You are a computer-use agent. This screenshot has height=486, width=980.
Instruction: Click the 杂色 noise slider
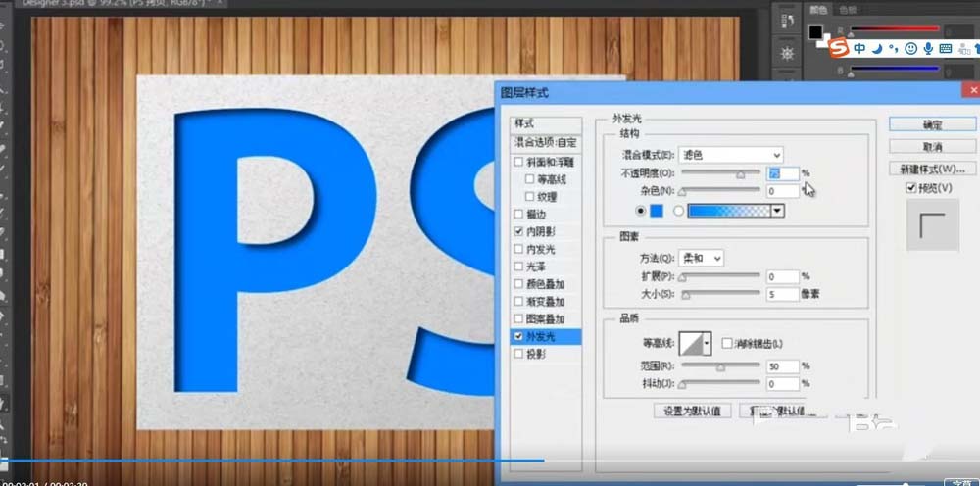[720, 190]
